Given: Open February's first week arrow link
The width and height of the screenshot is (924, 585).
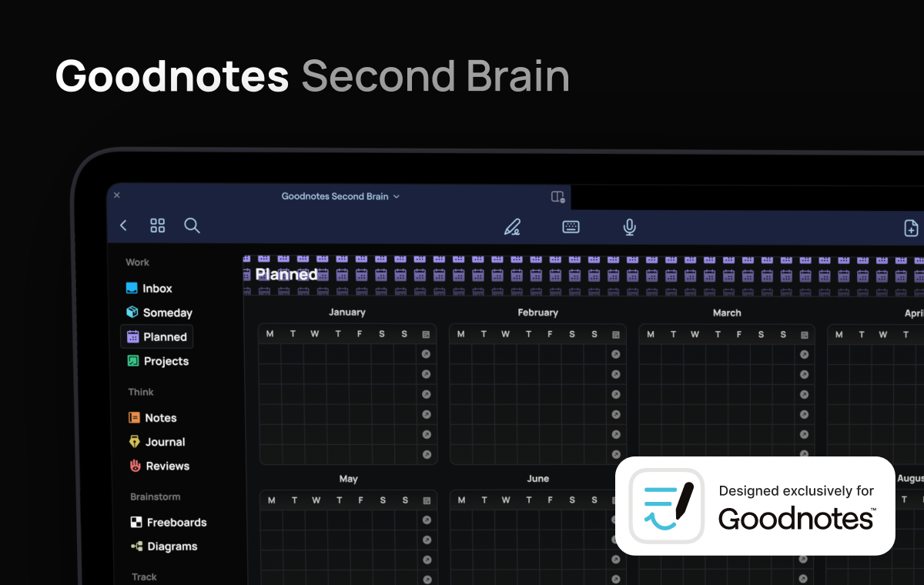Looking at the screenshot, I should [615, 354].
